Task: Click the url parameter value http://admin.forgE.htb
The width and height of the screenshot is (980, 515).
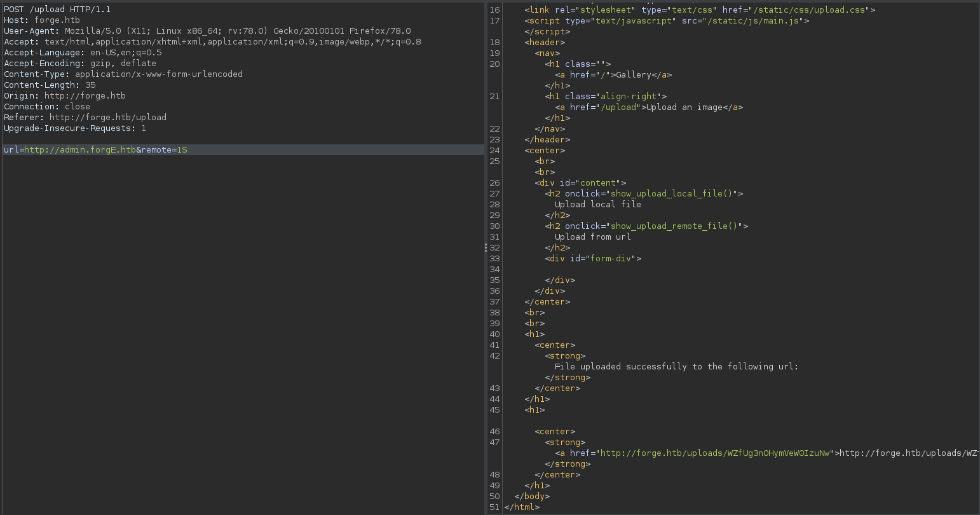Action: coord(80,150)
